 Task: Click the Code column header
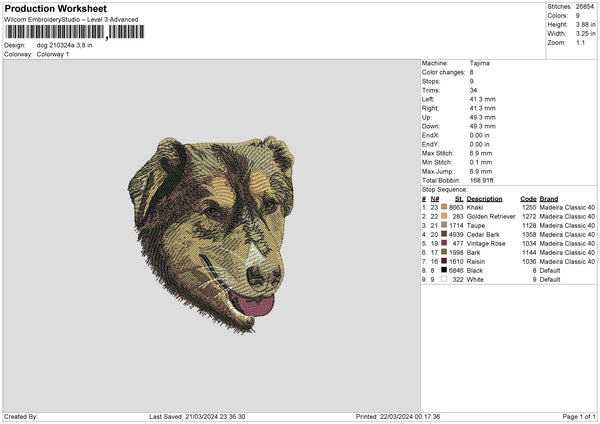tap(528, 198)
